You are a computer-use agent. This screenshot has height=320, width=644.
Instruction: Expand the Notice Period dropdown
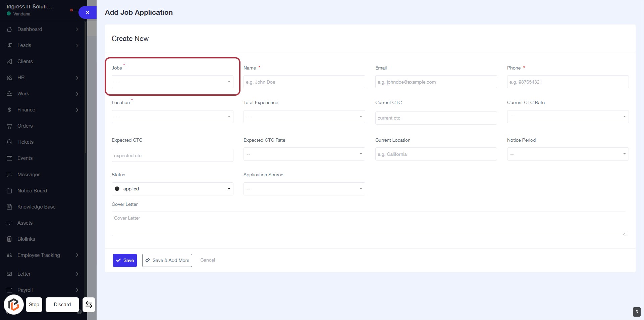[x=568, y=154]
